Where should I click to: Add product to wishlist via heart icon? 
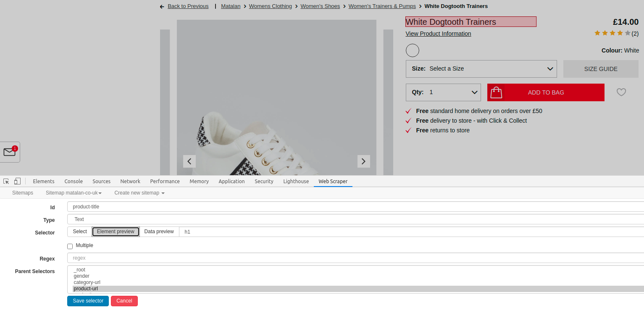tap(621, 92)
